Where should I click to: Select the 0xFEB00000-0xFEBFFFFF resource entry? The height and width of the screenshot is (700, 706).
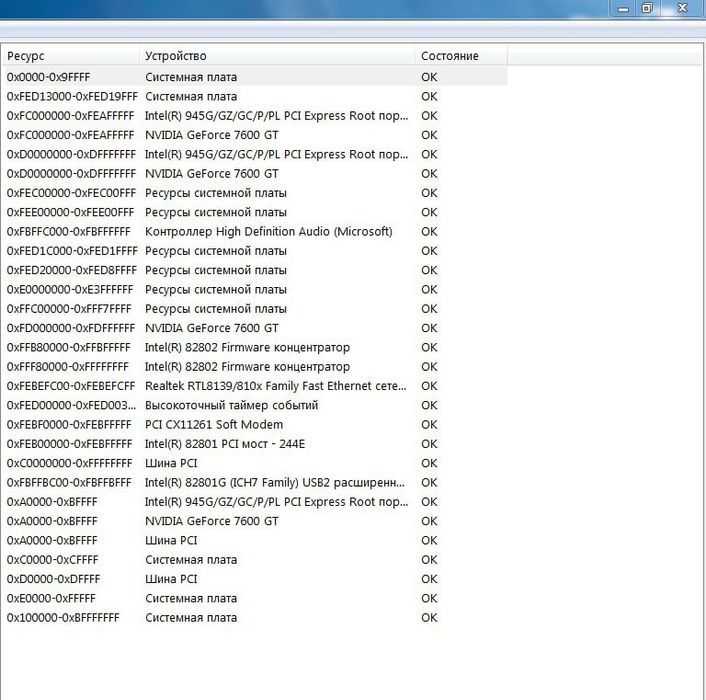tap(69, 444)
